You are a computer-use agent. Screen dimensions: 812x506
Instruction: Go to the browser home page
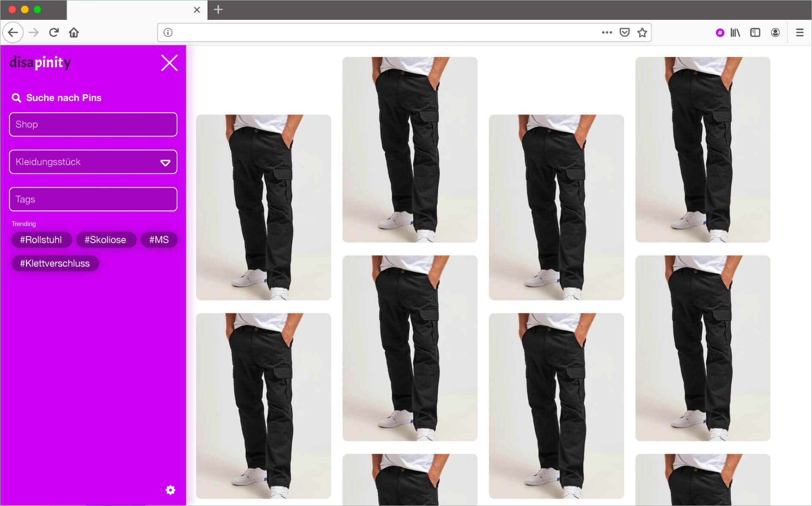tap(74, 33)
